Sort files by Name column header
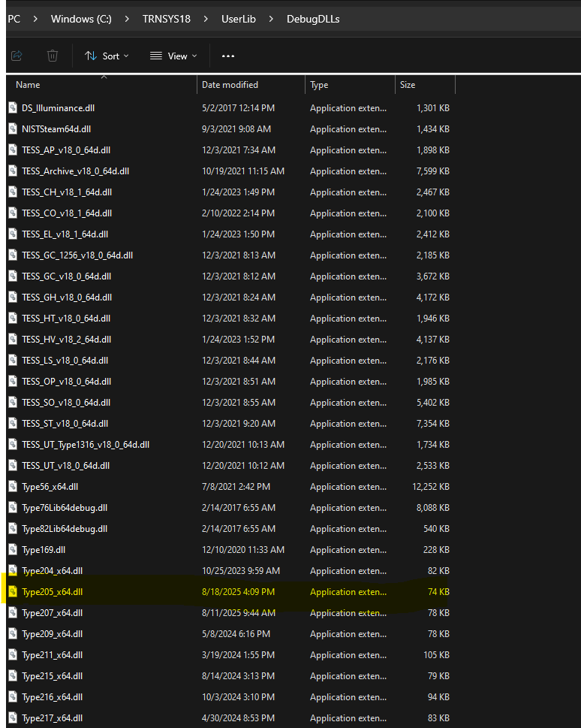Image resolution: width=581 pixels, height=728 pixels. (x=28, y=85)
